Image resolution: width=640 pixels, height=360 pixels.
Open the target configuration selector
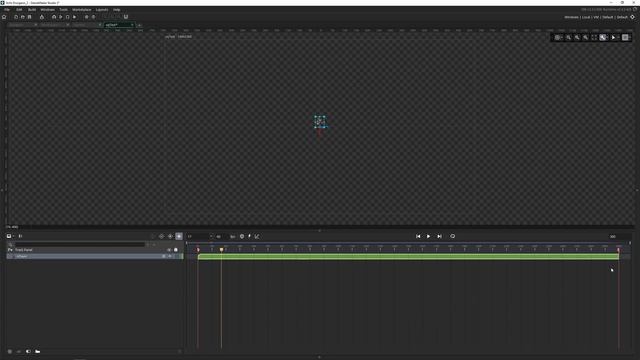[x=596, y=17]
